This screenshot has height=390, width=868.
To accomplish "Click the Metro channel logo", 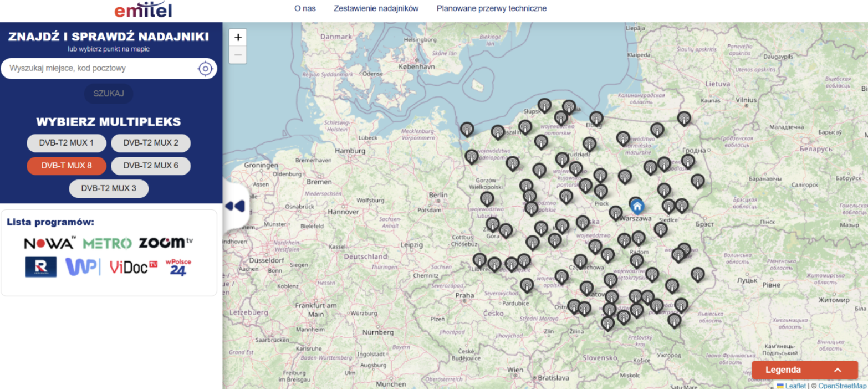I will [x=107, y=243].
